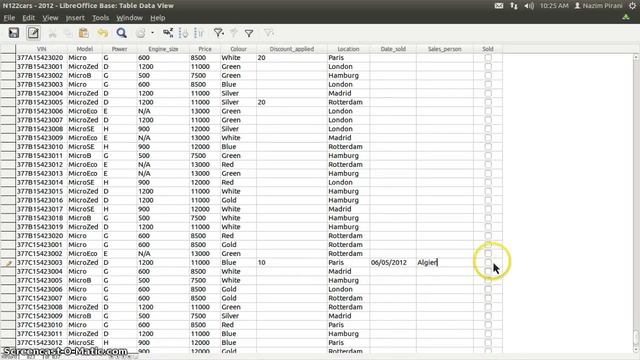Click the Sort dialog icon

click(x=168, y=33)
